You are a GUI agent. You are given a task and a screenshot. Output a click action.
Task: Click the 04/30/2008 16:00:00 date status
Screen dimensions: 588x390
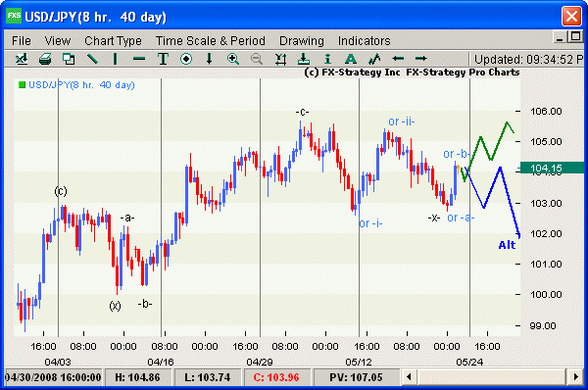pyautogui.click(x=53, y=377)
